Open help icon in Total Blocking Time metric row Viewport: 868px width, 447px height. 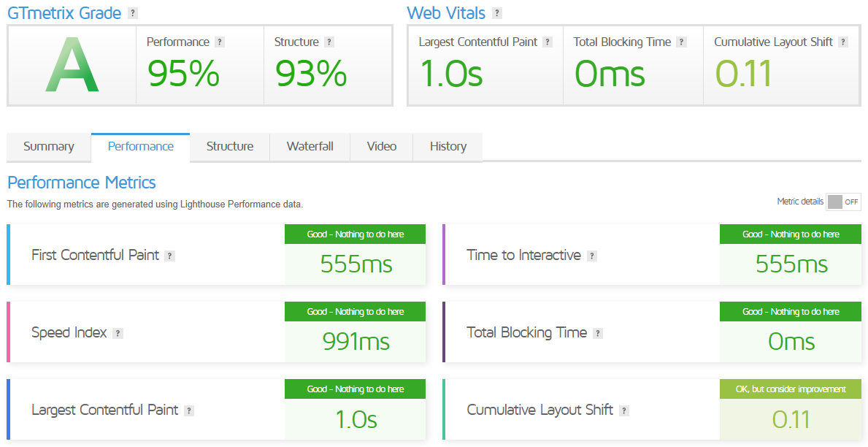[597, 334]
